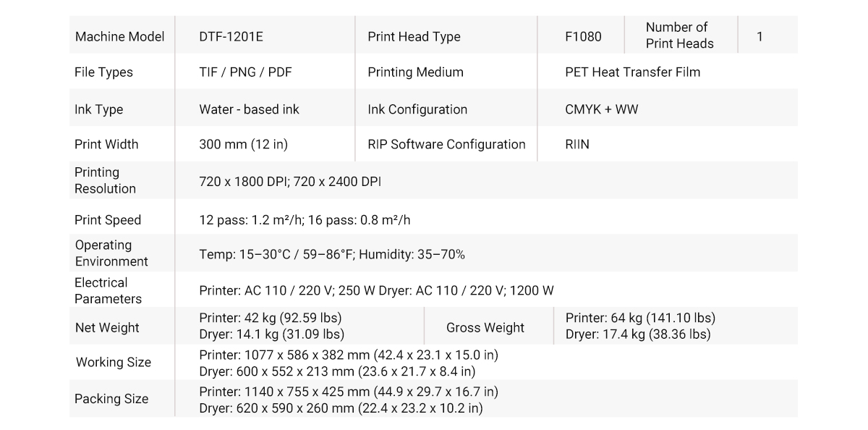The image size is (868, 430).
Task: Select the F1080 print head value
Action: point(583,36)
